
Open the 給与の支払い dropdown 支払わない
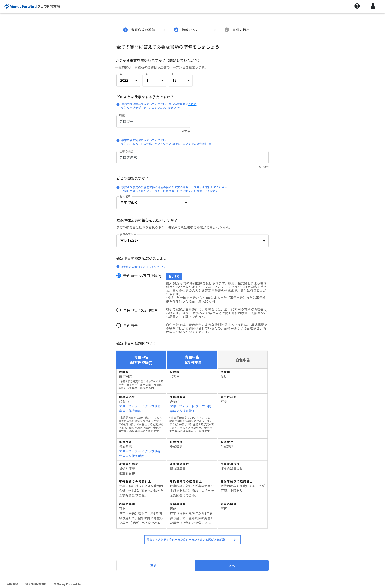[192, 241]
